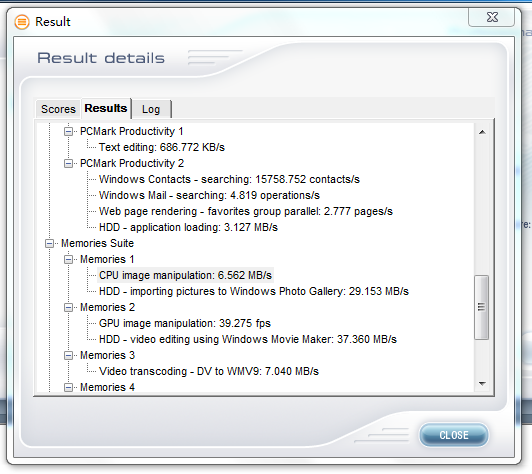Select Windows Mail - searching result row

click(x=209, y=195)
